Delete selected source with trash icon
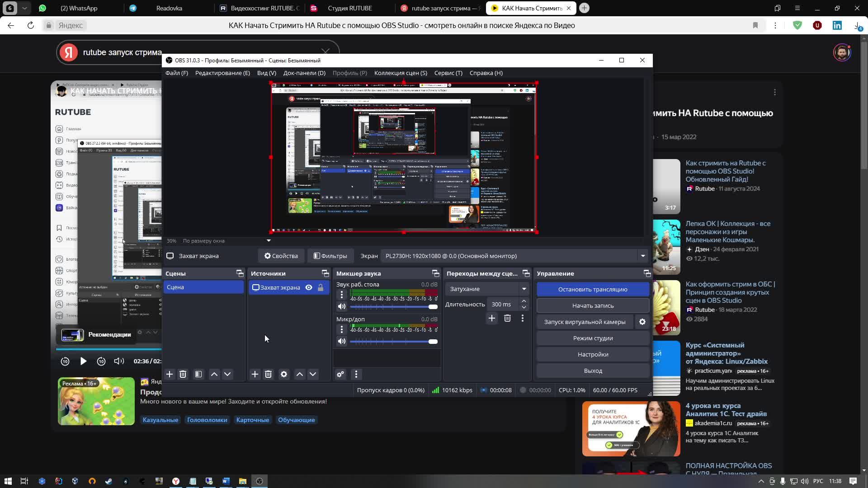The image size is (868, 488). 268,374
